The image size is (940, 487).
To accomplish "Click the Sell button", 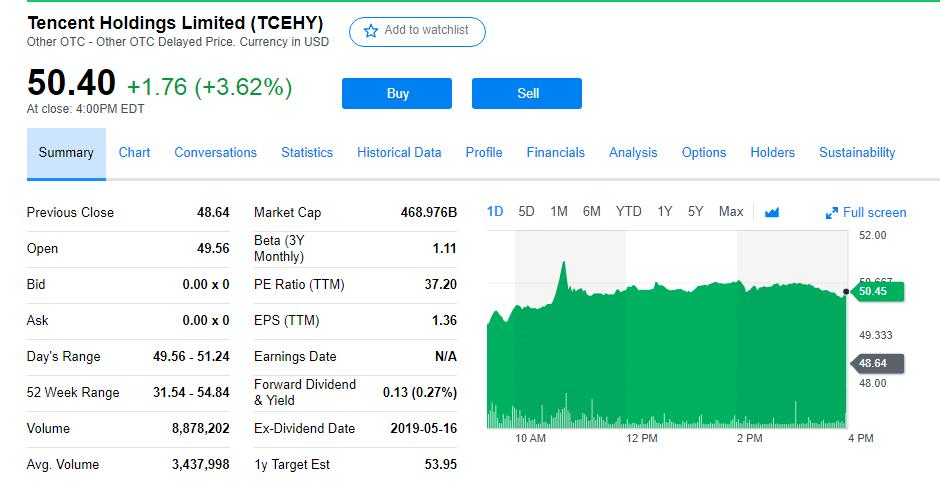I will tap(527, 94).
